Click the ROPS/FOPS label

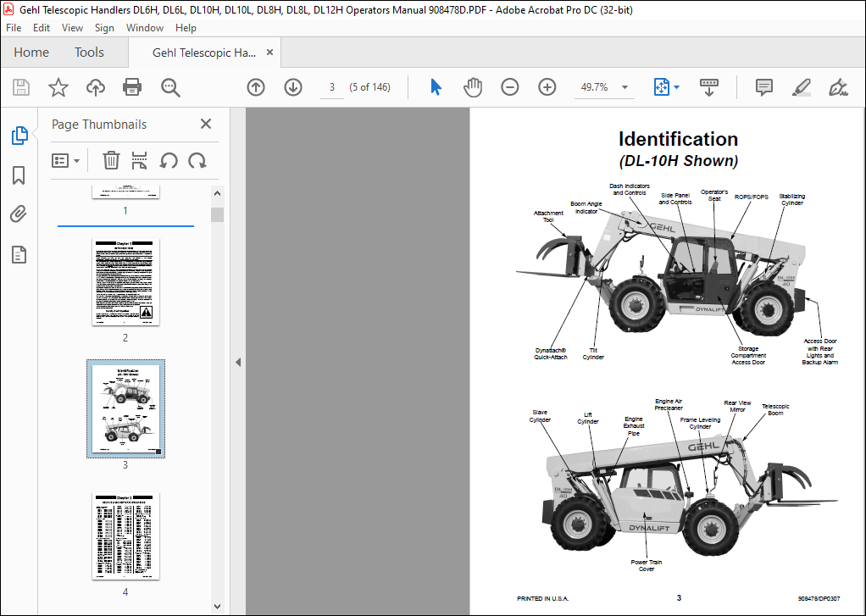tap(751, 197)
